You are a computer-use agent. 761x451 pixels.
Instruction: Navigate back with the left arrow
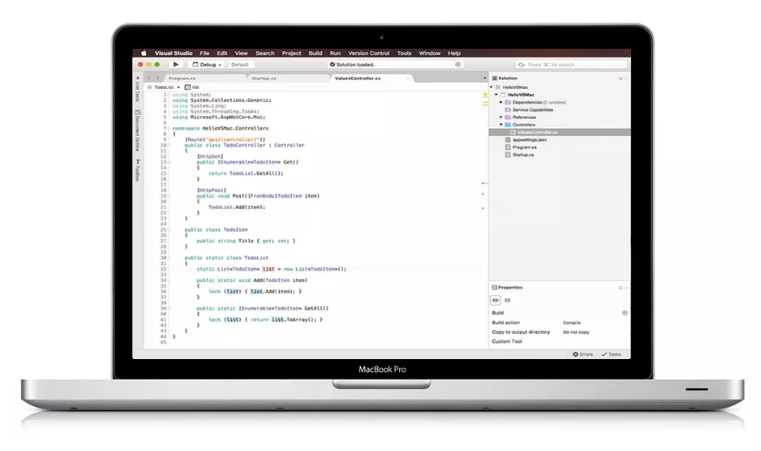(x=149, y=78)
